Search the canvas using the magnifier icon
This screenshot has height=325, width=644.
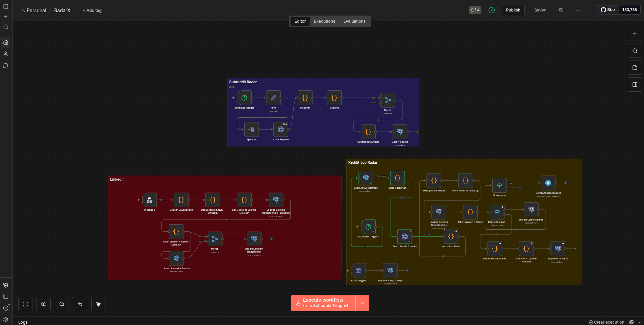click(x=635, y=51)
